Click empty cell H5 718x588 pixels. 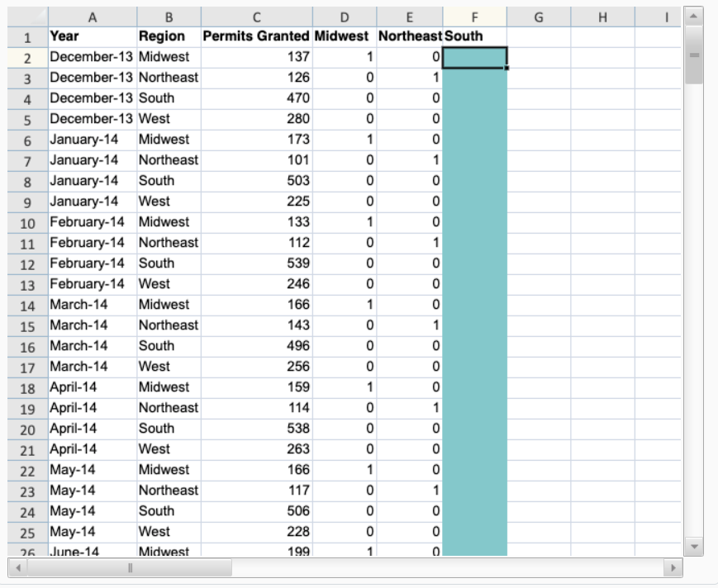point(602,119)
